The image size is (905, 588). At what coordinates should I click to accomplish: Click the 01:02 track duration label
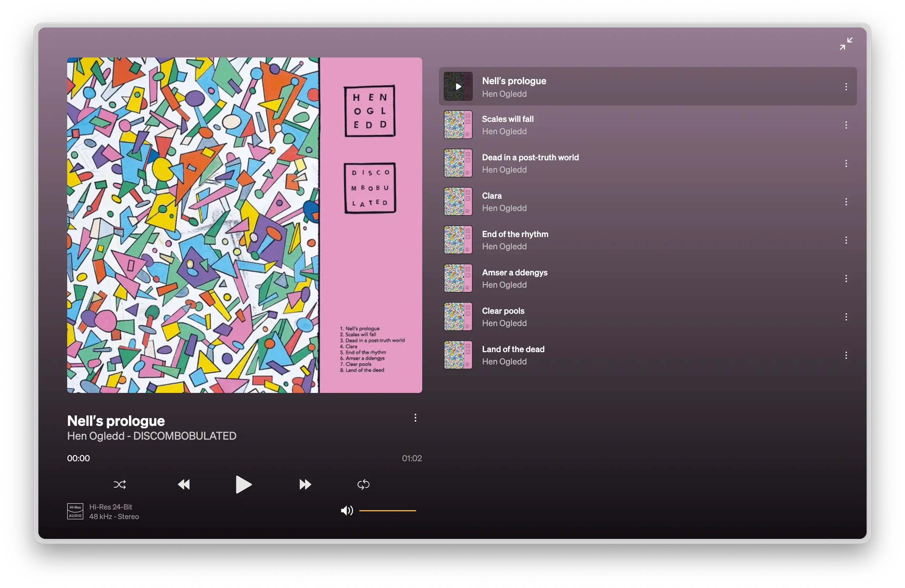(x=412, y=458)
